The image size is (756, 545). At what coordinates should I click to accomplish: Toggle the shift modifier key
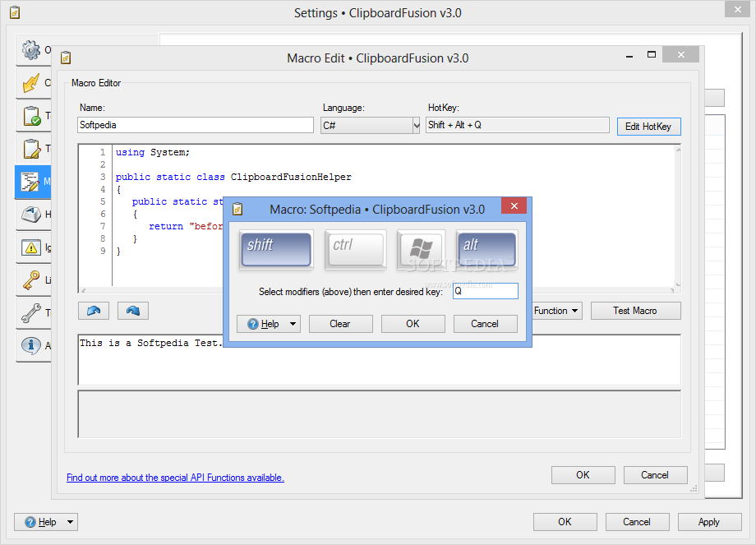click(276, 249)
